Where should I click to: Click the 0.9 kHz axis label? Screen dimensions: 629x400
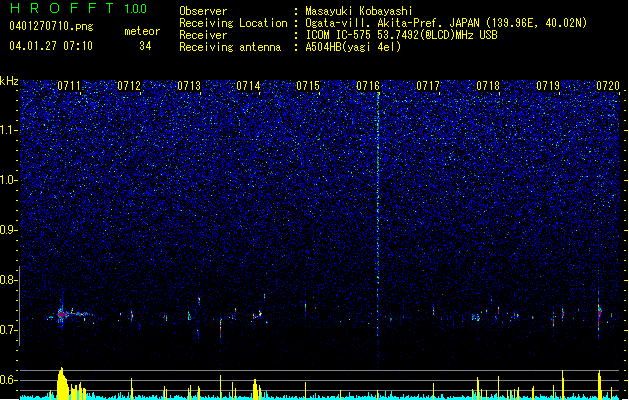pos(9,230)
